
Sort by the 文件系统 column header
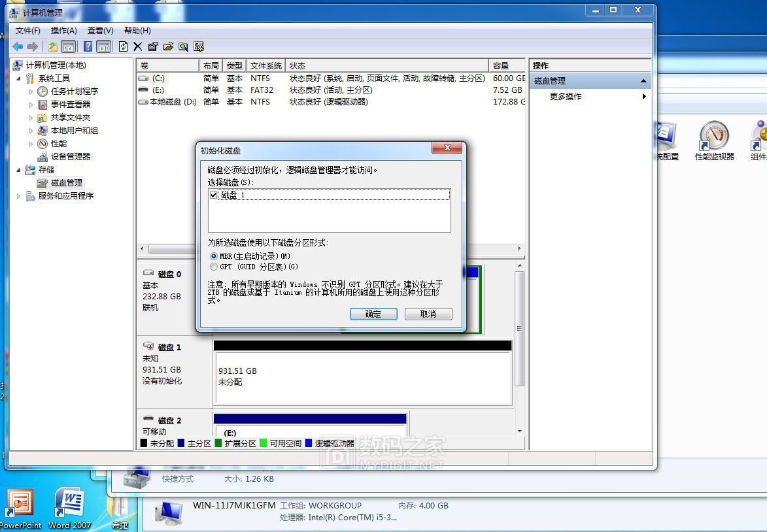coord(266,65)
